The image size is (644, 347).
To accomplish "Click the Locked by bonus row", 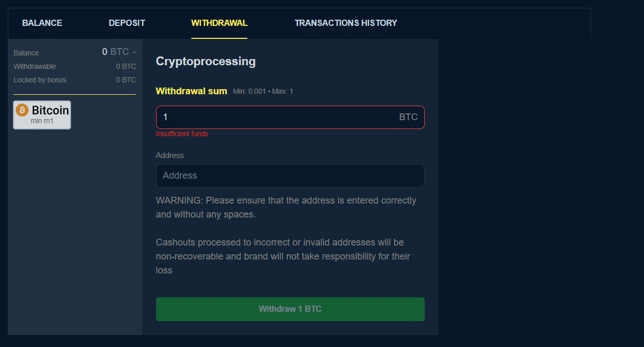I will tap(74, 80).
